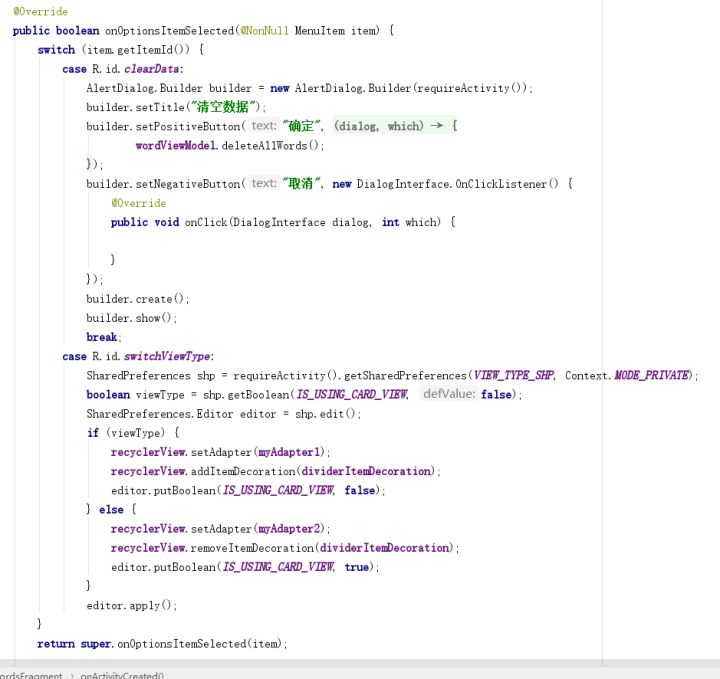
Task: Click the text: hint in setNegativeButton
Action: (264, 184)
